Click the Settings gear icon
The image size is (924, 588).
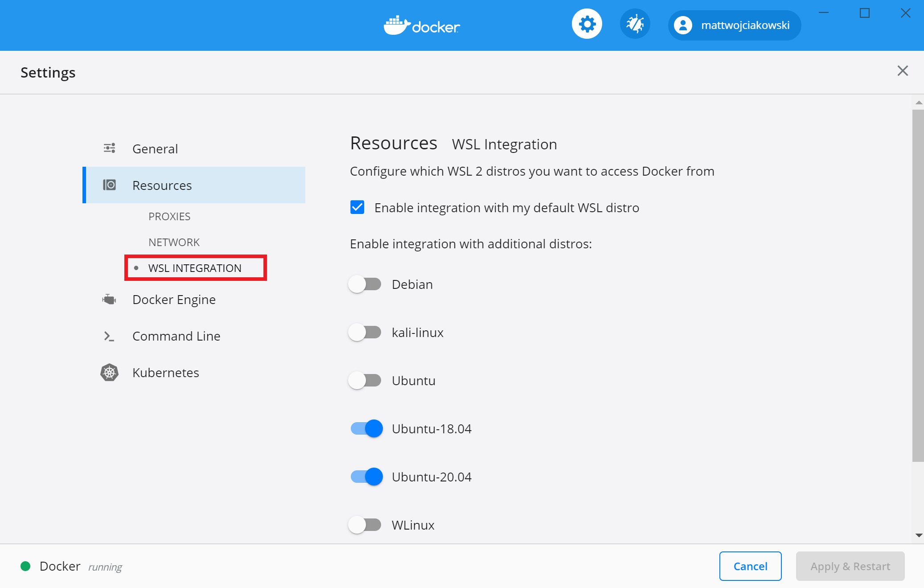(x=587, y=25)
